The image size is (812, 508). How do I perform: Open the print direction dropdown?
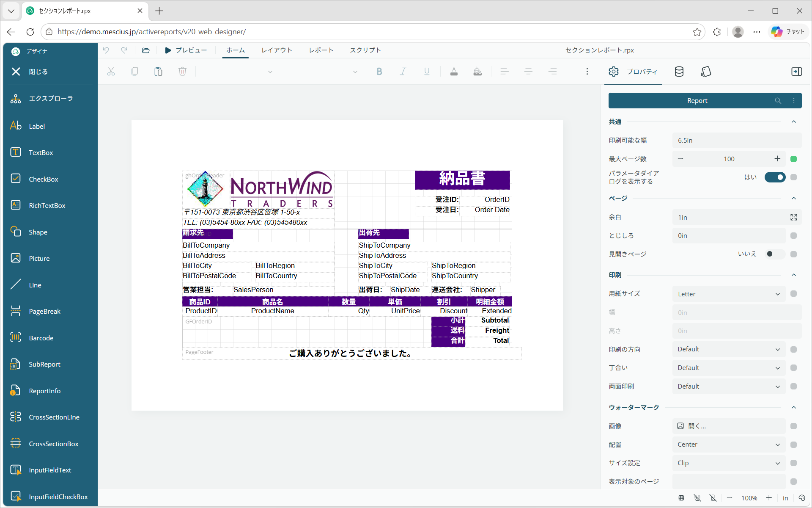[x=729, y=349]
